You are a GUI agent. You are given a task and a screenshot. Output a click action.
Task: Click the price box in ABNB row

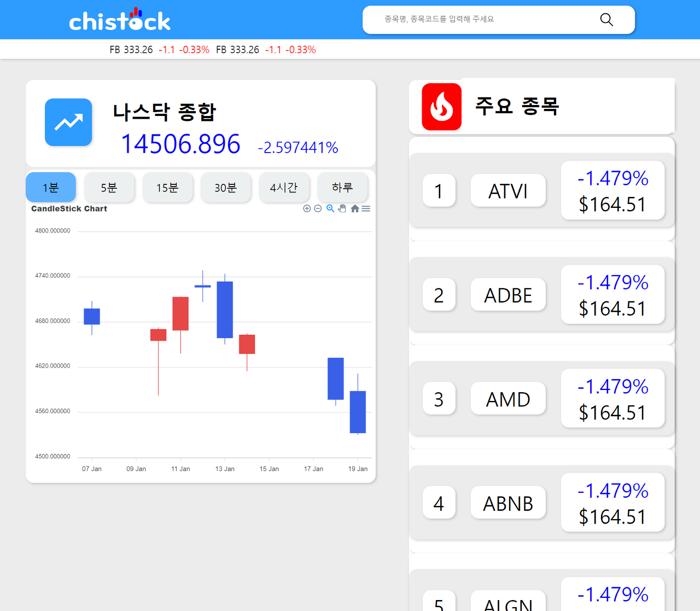click(612, 502)
